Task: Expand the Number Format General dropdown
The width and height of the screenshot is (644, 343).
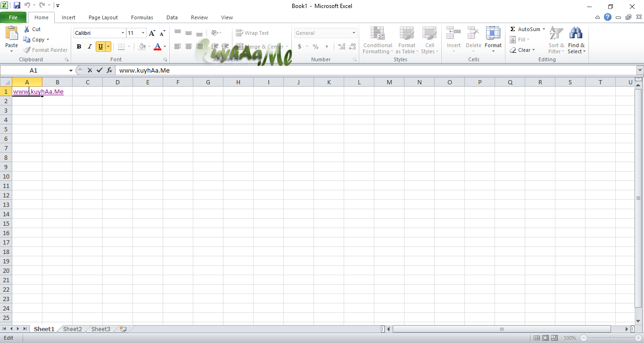Action: [x=354, y=33]
